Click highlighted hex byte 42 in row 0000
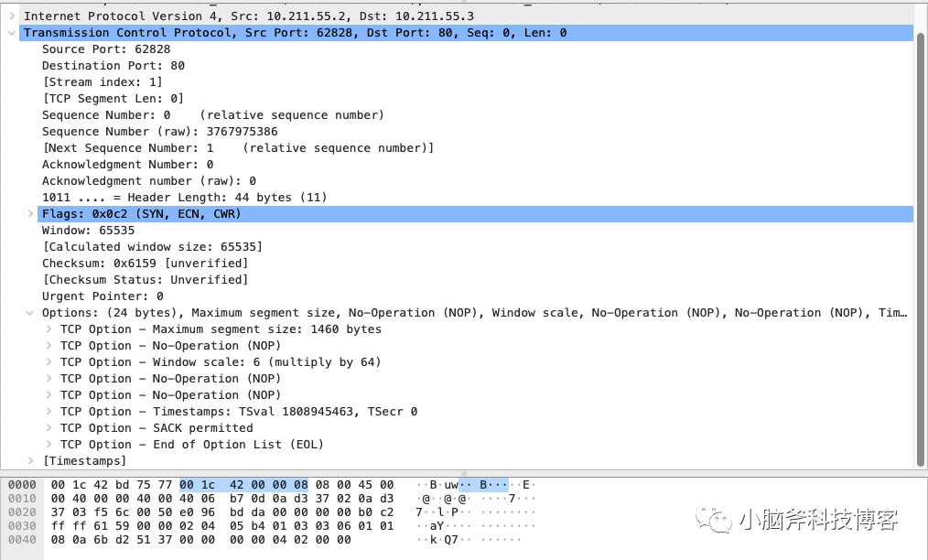 [237, 485]
